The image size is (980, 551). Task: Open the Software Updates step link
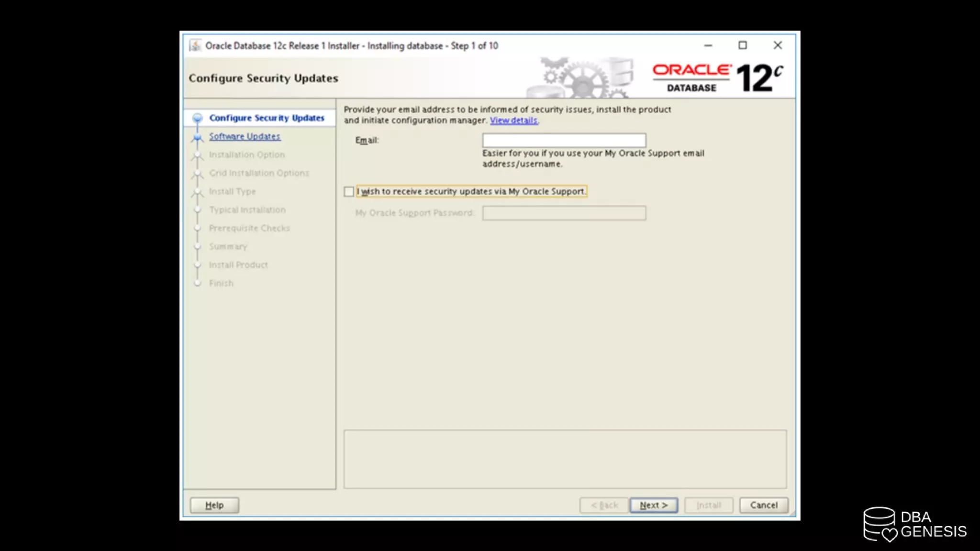pyautogui.click(x=245, y=137)
